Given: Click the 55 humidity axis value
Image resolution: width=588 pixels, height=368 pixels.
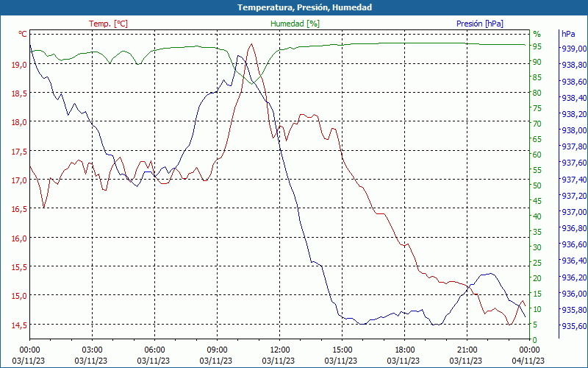Looking at the screenshot, I should [537, 170].
